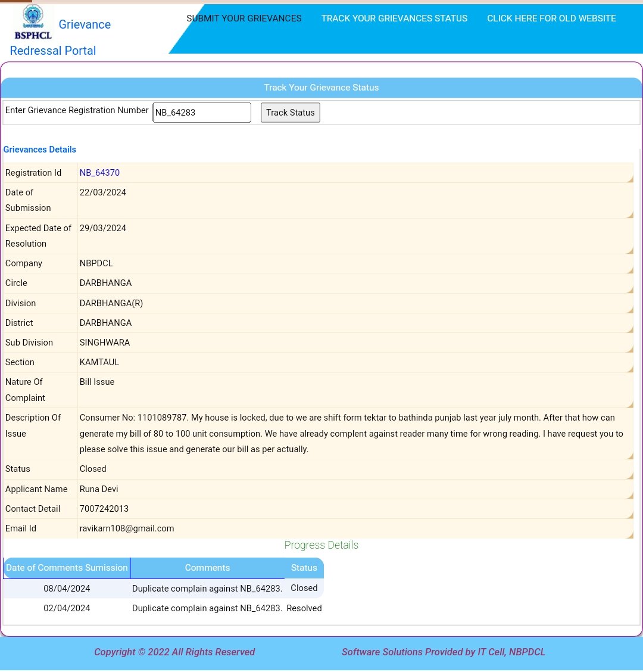Click contact number 7007242013
643x672 pixels.
point(104,509)
